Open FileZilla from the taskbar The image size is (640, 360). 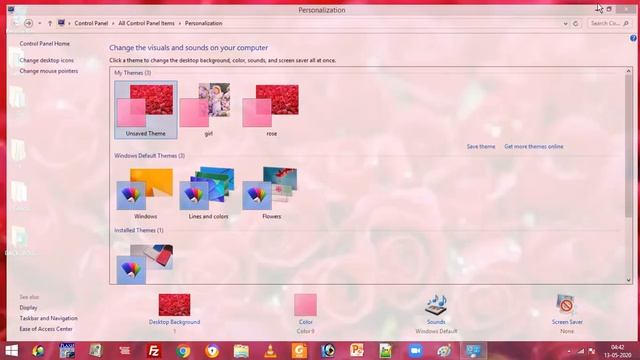[154, 351]
